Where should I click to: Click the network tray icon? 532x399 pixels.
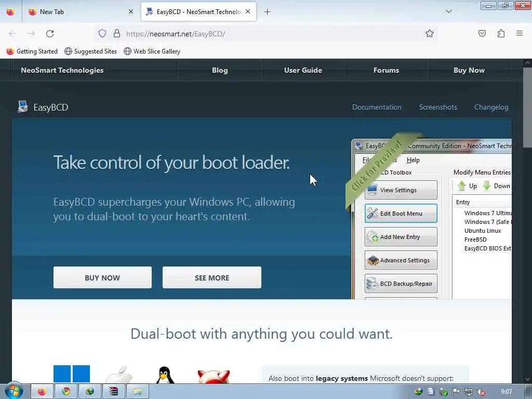(468, 392)
